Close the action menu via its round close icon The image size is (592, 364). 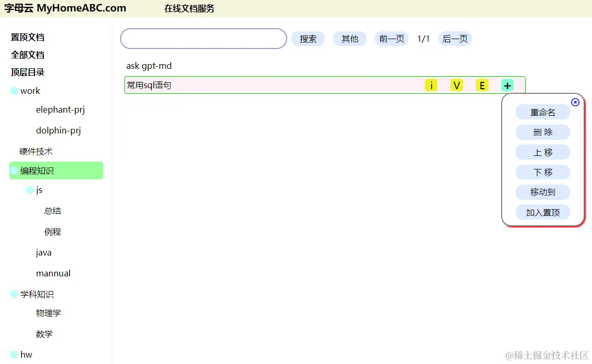[575, 102]
